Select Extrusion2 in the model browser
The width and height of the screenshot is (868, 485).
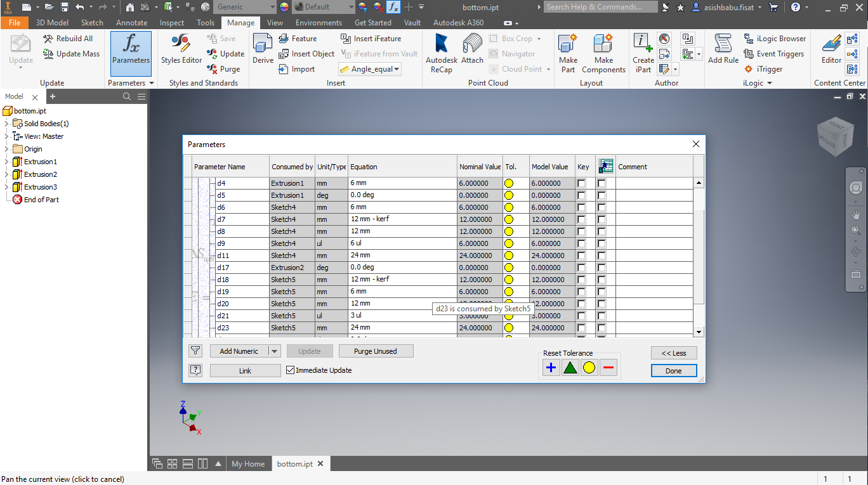(41, 174)
